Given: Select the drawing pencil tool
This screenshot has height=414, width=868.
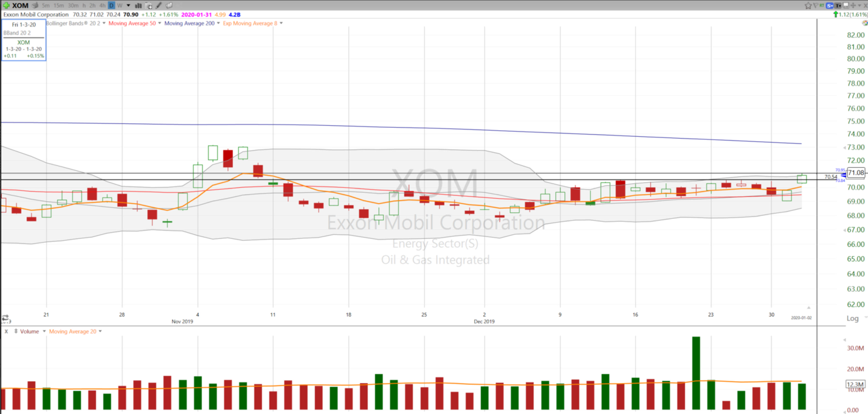Looking at the screenshot, I should (158, 5).
